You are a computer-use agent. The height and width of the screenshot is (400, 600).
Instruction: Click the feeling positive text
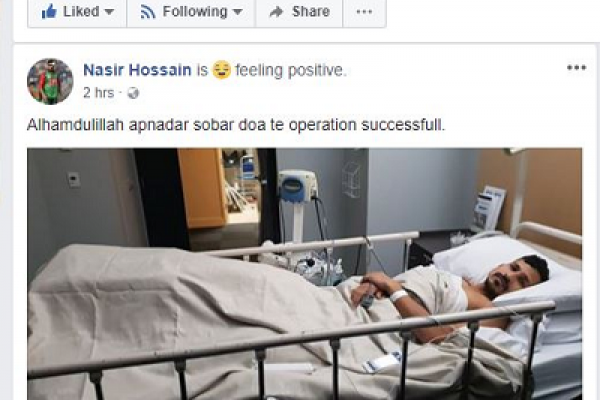pyautogui.click(x=291, y=70)
